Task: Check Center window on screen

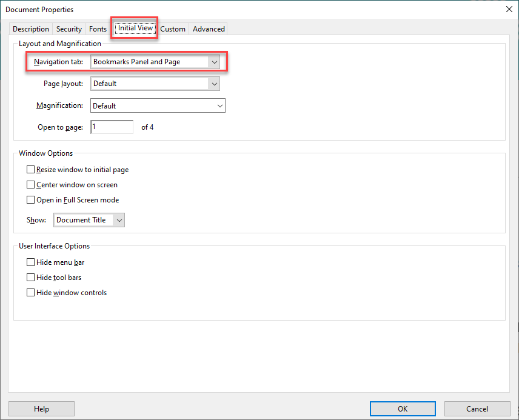Action: click(30, 184)
